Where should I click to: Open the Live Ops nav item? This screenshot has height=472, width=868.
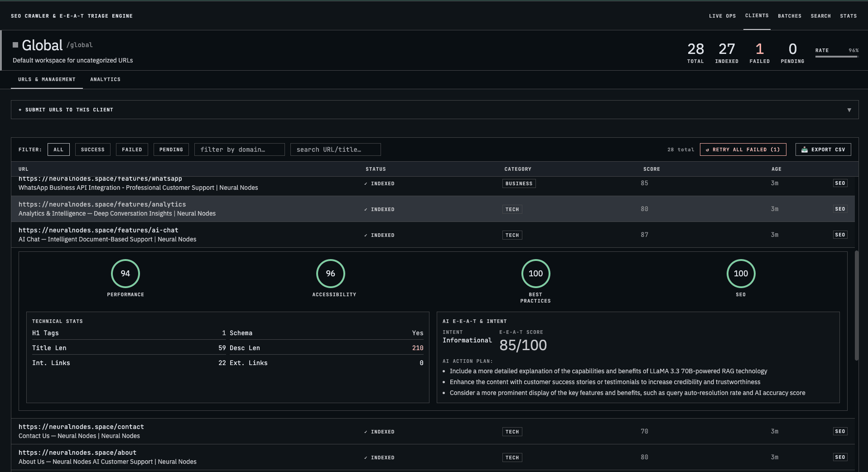click(x=722, y=16)
